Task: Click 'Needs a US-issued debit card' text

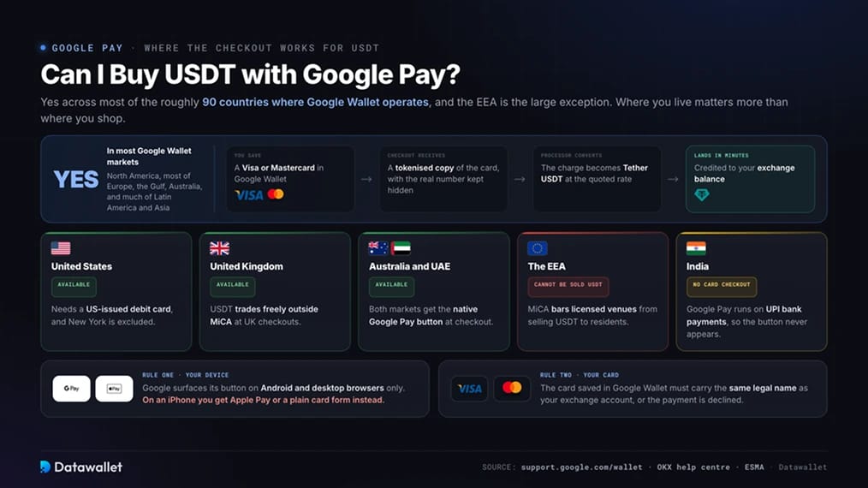Action: pos(112,309)
